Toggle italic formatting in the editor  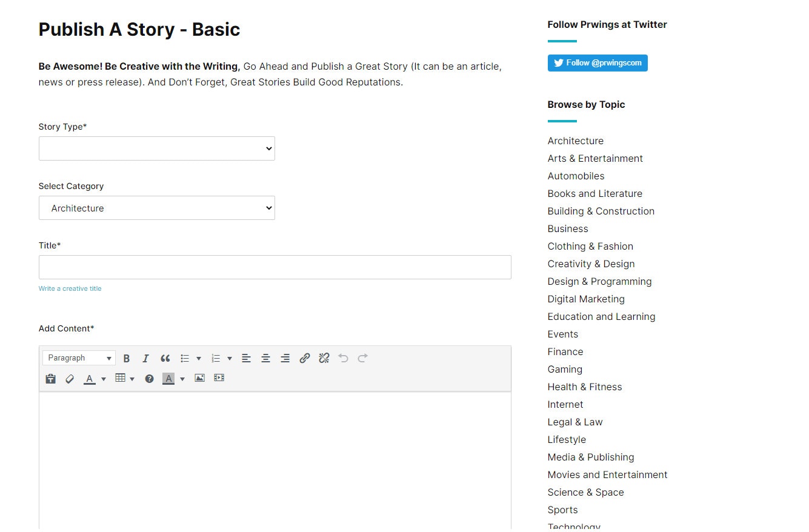145,358
